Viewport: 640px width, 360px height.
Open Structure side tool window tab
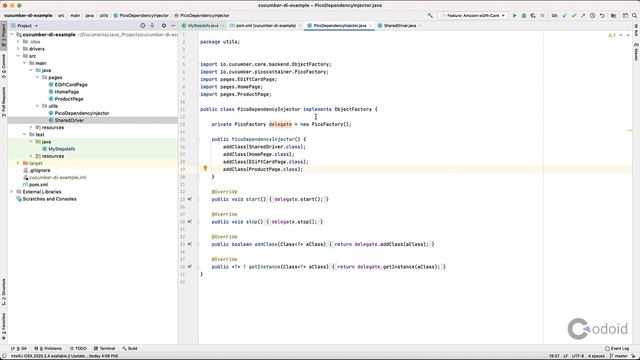(x=4, y=292)
